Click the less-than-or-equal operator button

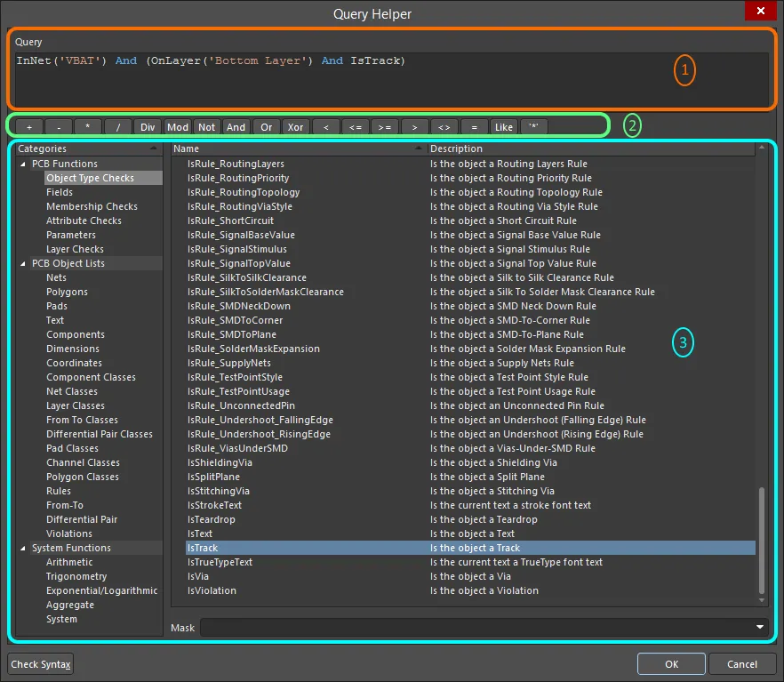(356, 127)
